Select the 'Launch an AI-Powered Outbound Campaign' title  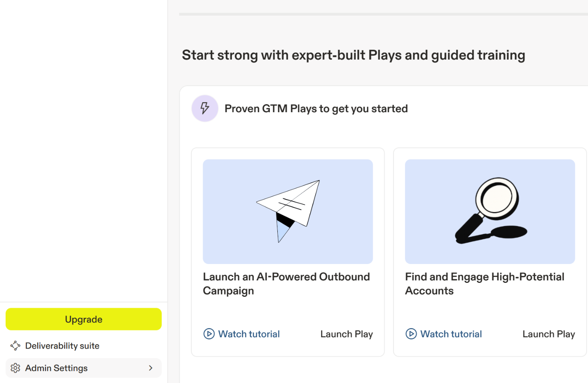286,284
